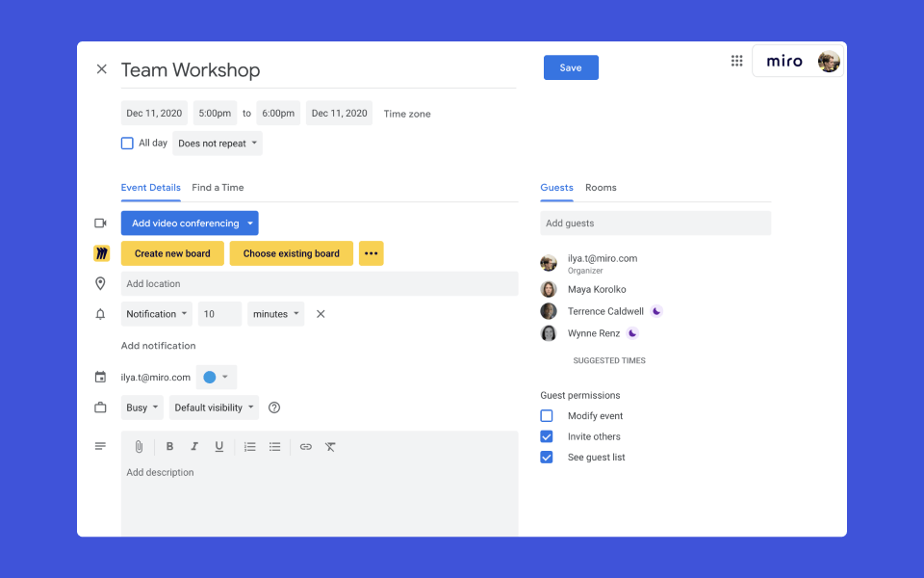Click the yellow Miro app icon

pyautogui.click(x=101, y=253)
